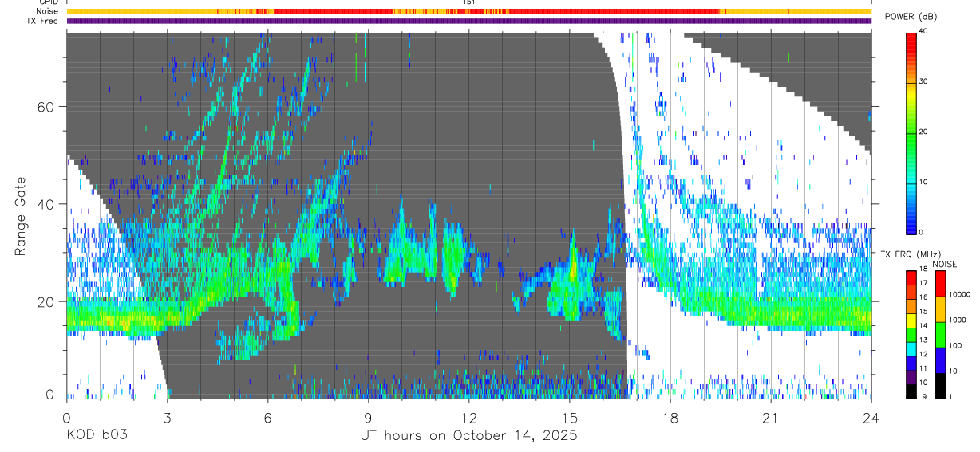Select the 9 tick on UT hours axis
This screenshot has height=452, width=980.
pos(368,418)
